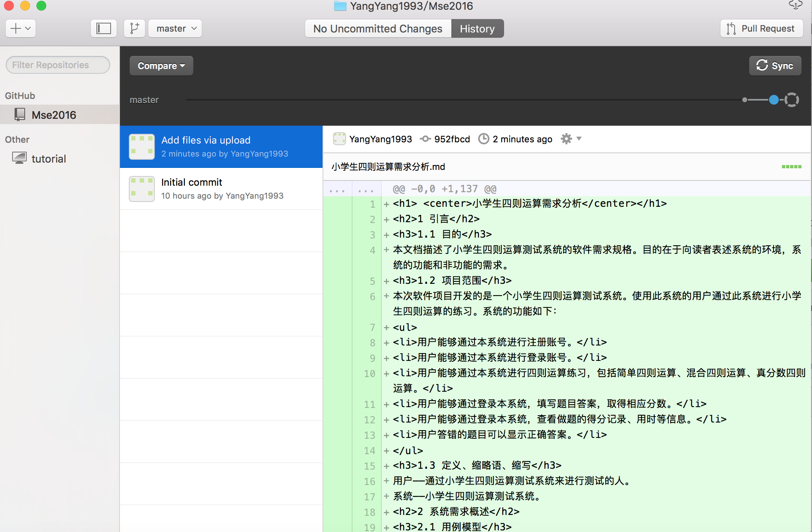Click line number 1 in the diff
Viewport: 812px width, 532px height.
pyautogui.click(x=372, y=204)
